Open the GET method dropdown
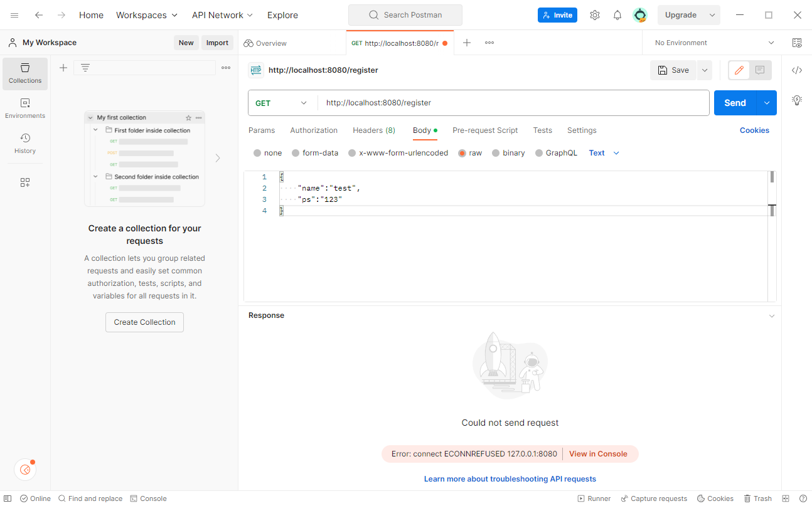 (x=282, y=103)
